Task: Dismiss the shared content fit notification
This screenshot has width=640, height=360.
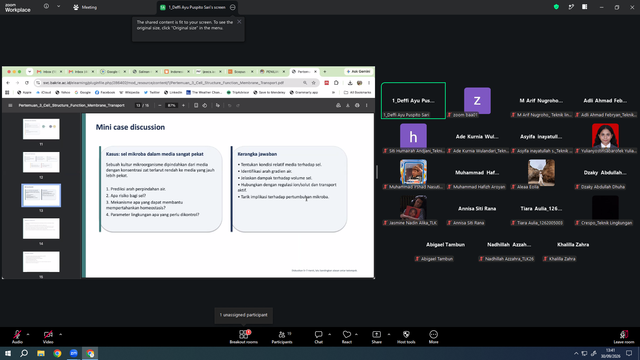Action: coord(239,22)
